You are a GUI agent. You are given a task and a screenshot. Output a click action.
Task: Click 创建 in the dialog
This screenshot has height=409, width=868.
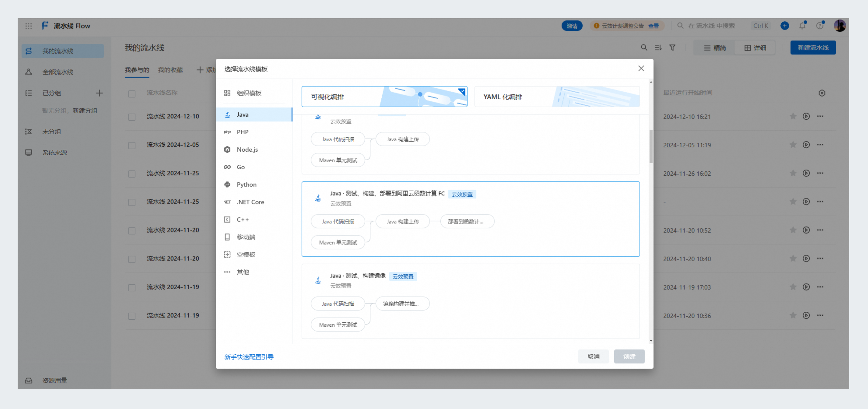pos(629,356)
